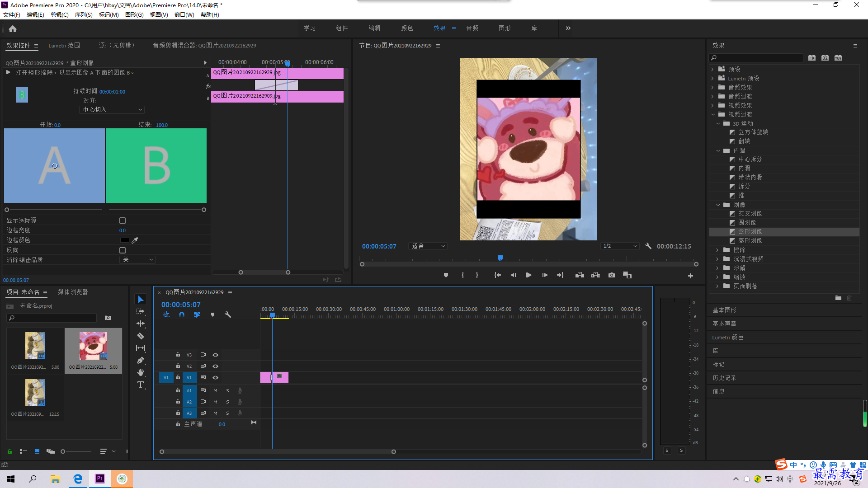Step back one frame in Program monitor
Image resolution: width=868 pixels, height=488 pixels.
pos(513,275)
